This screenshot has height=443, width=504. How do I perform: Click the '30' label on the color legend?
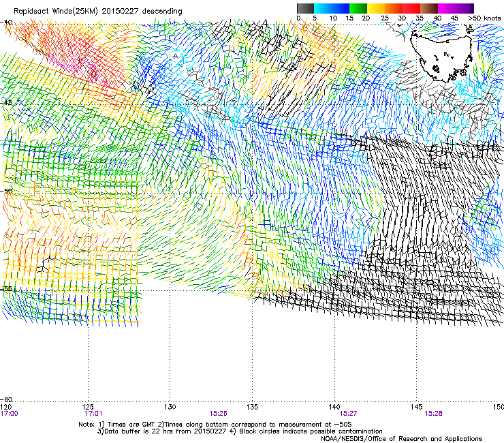(402, 18)
